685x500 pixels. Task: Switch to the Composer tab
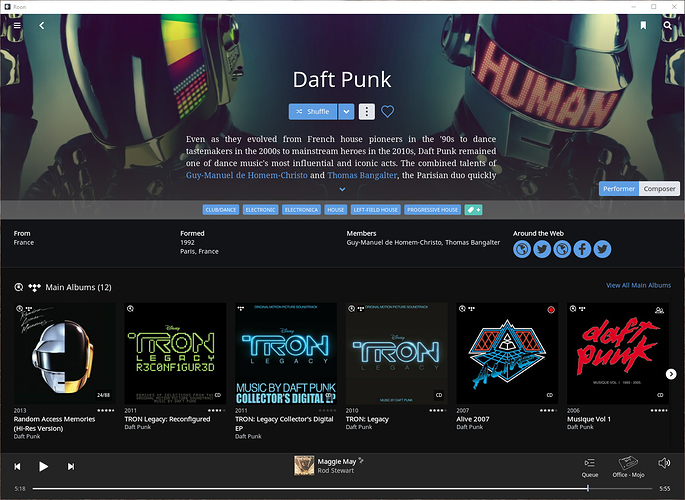pos(659,189)
